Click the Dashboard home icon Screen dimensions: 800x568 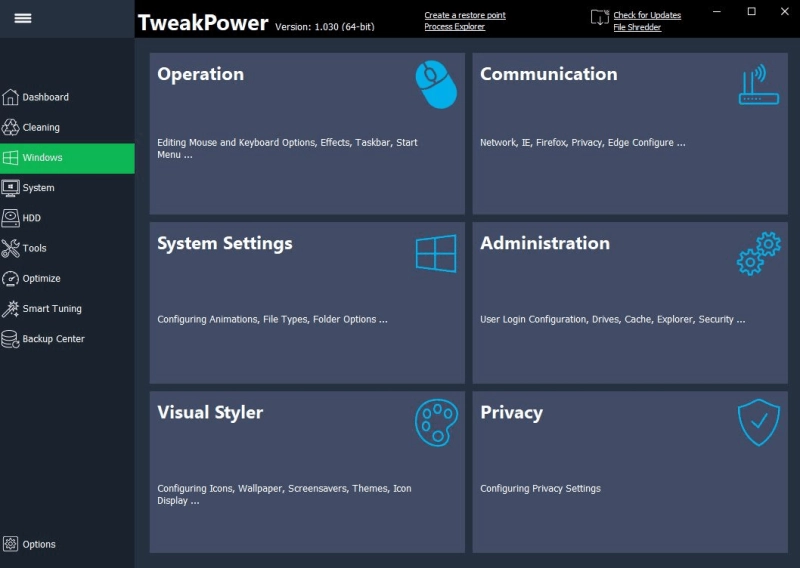click(10, 97)
